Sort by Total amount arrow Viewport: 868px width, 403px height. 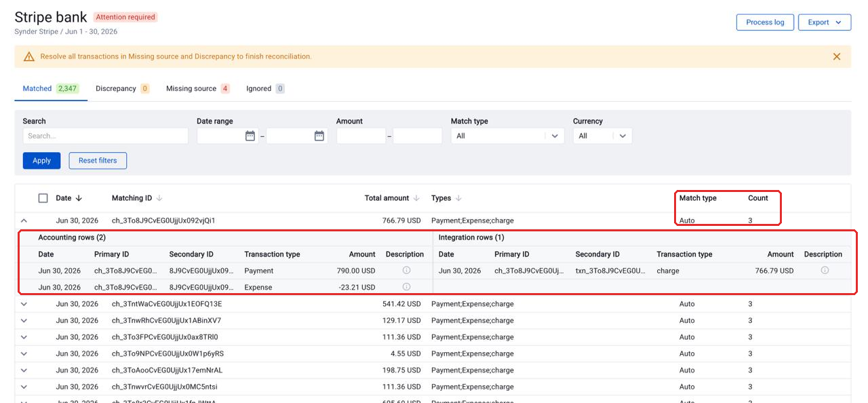tap(416, 198)
